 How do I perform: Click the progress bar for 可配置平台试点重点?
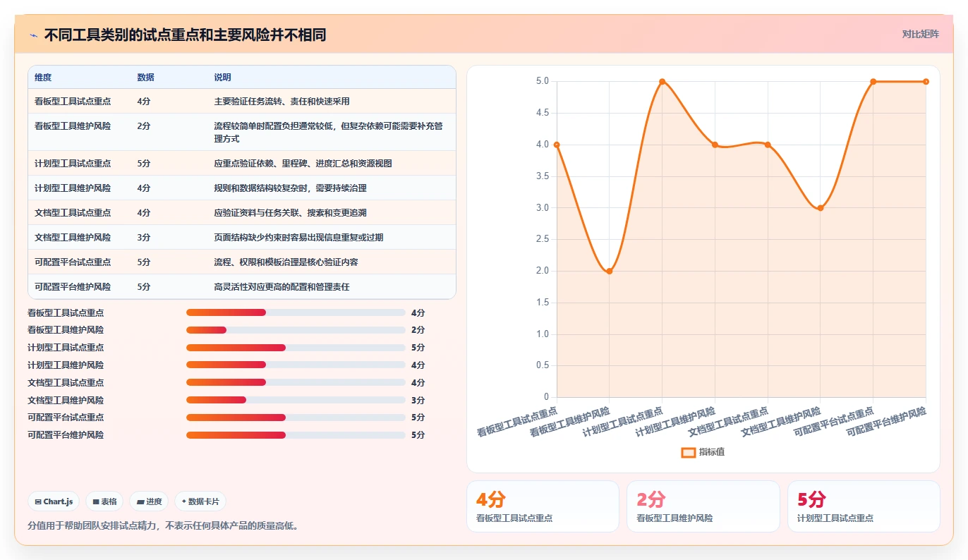tap(296, 418)
